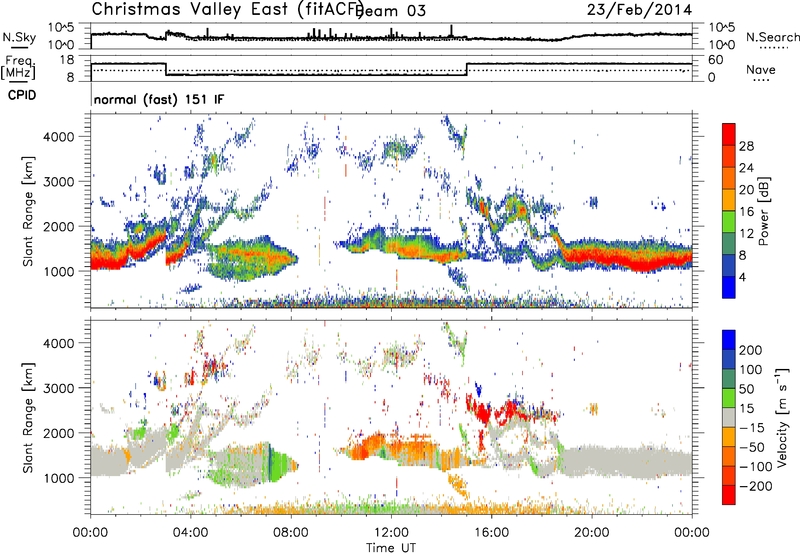Screen dimensions: 800x554
Task: Click the "16" value on the Power scale
Action: pos(746,212)
